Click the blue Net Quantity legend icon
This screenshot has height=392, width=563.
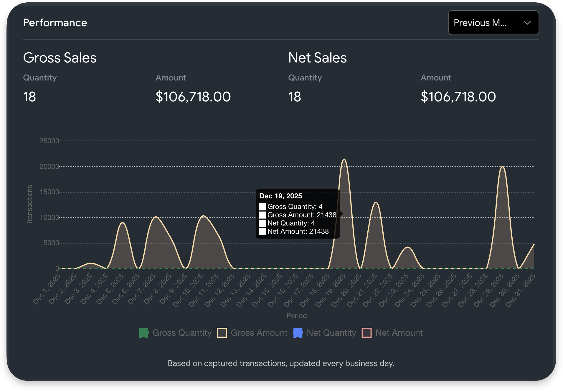(298, 332)
